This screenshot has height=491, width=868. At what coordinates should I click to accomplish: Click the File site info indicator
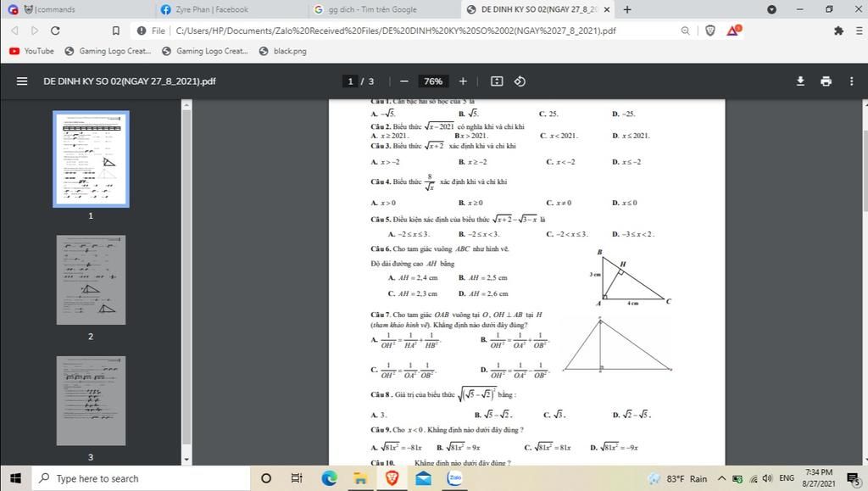click(x=151, y=31)
